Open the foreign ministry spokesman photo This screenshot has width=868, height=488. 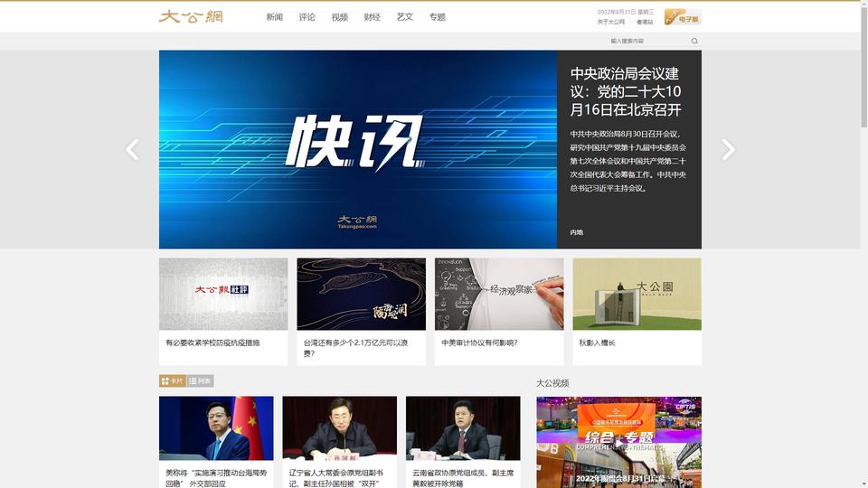pos(216,428)
